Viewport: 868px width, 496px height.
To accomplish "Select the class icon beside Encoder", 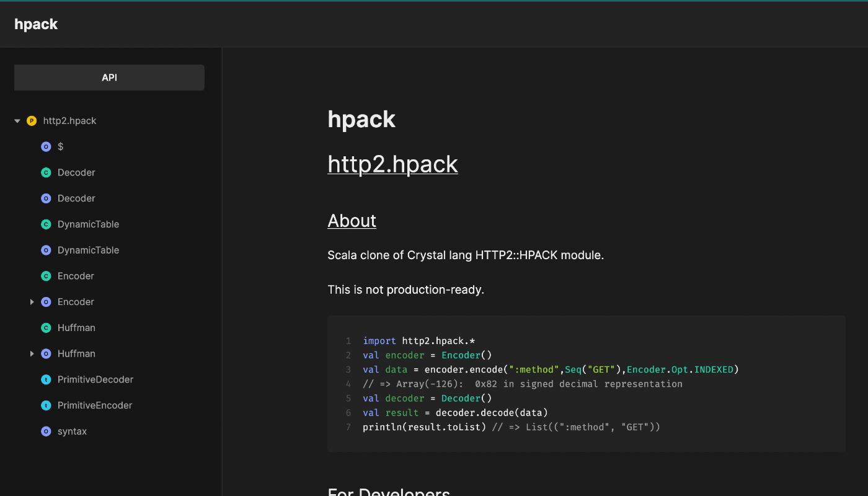I will (x=46, y=276).
